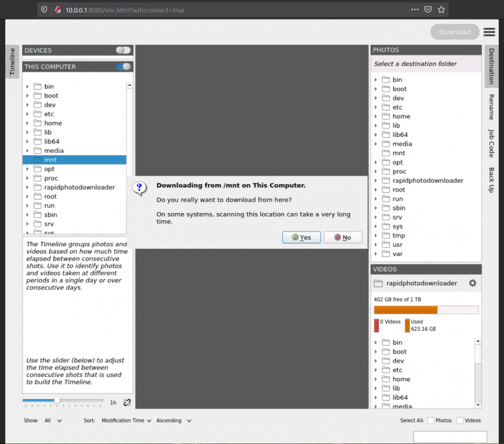Screen dimensions: 504x444
Task: Click the Pocket save icon in address bar
Action: (428, 9)
